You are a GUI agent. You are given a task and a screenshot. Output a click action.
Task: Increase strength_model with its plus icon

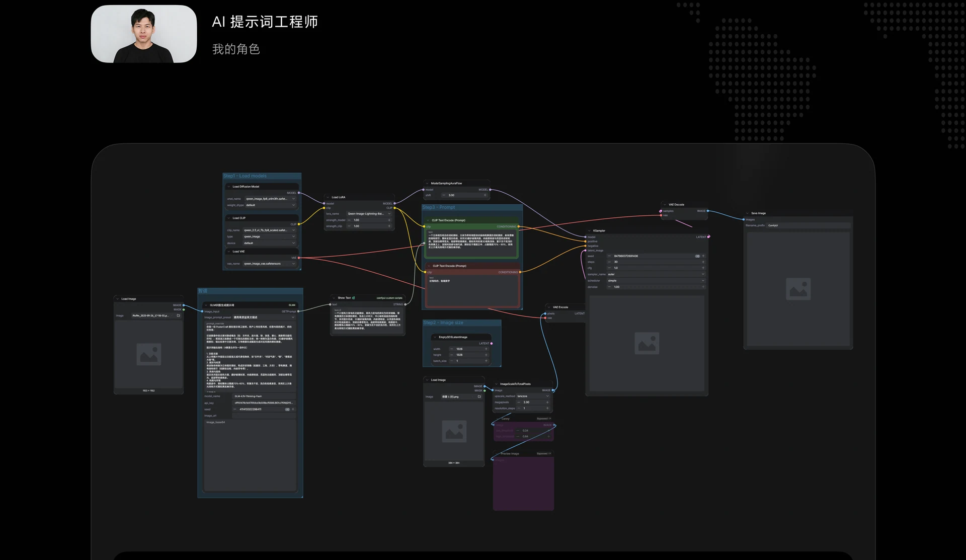389,220
